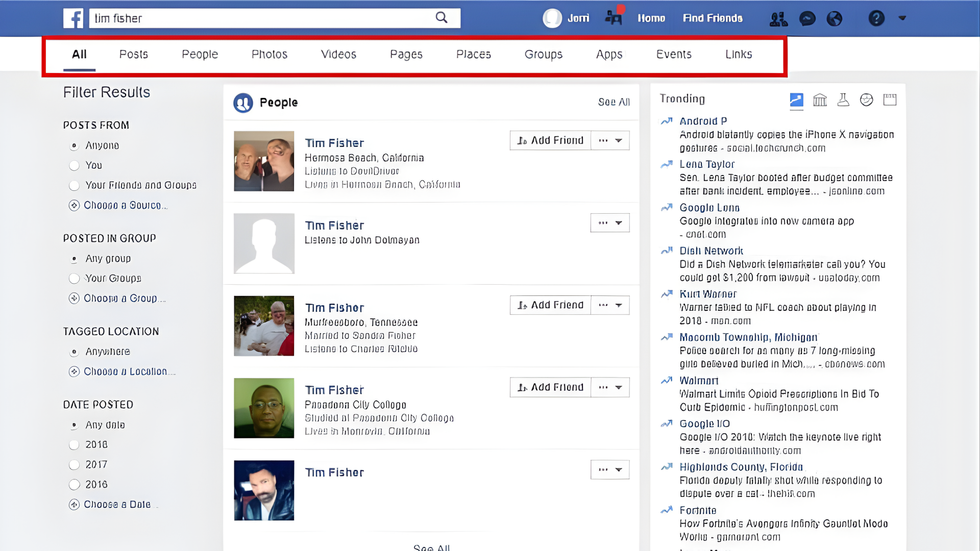The height and width of the screenshot is (551, 980).
Task: Open the Messenger messages icon
Action: pos(806,18)
